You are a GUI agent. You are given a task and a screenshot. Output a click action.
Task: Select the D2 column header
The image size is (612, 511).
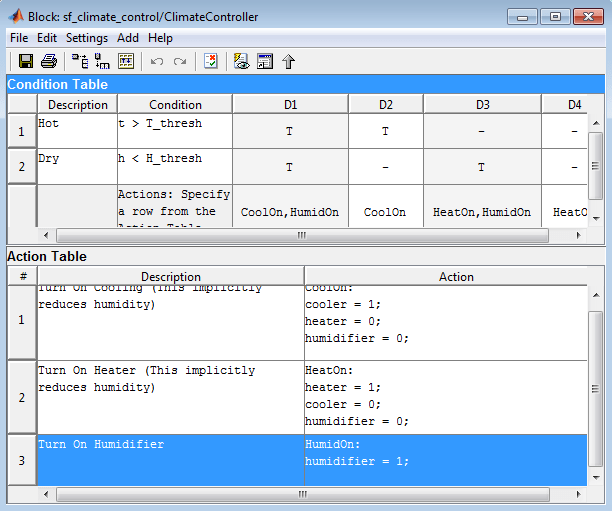pyautogui.click(x=386, y=104)
